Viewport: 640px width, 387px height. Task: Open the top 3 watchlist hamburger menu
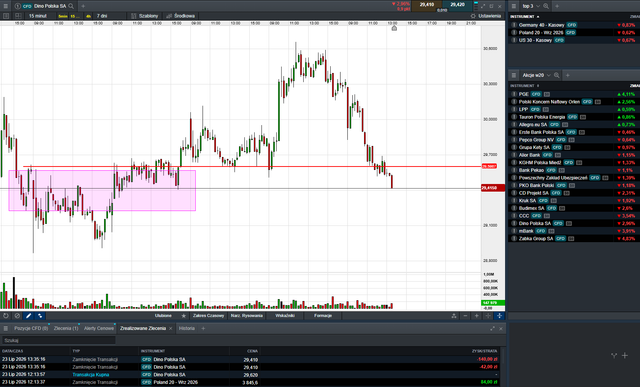(514, 6)
